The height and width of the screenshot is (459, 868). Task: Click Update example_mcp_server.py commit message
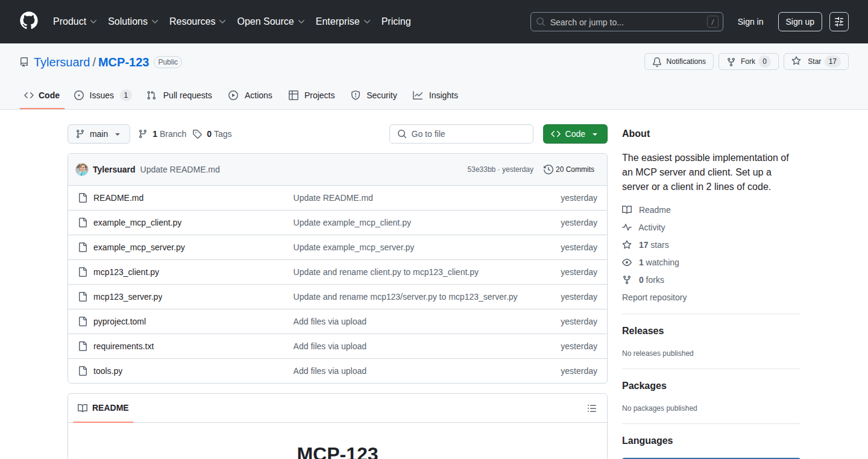(x=354, y=247)
